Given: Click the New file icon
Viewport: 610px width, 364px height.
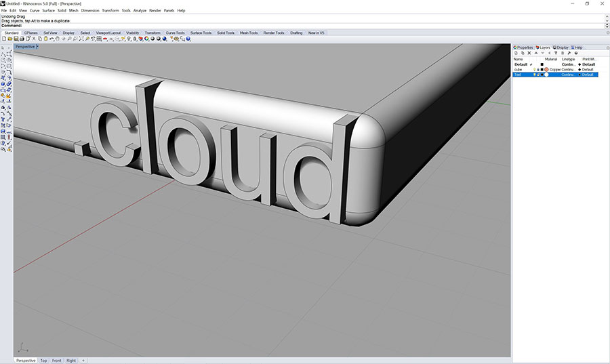Looking at the screenshot, I should (x=4, y=39).
